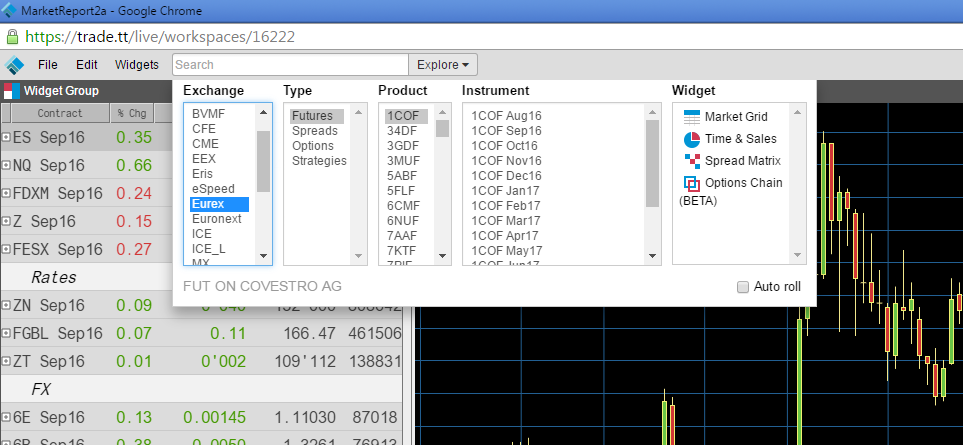Click the Exchange list scroll up arrow
This screenshot has height=445, width=963.
click(263, 112)
